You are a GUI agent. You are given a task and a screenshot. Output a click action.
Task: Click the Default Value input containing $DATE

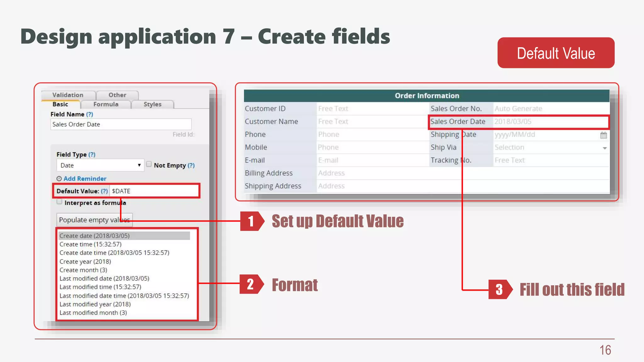click(x=154, y=191)
